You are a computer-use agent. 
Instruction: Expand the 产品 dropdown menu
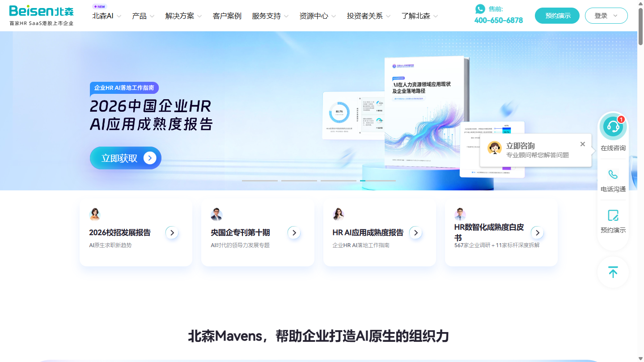coord(143,16)
